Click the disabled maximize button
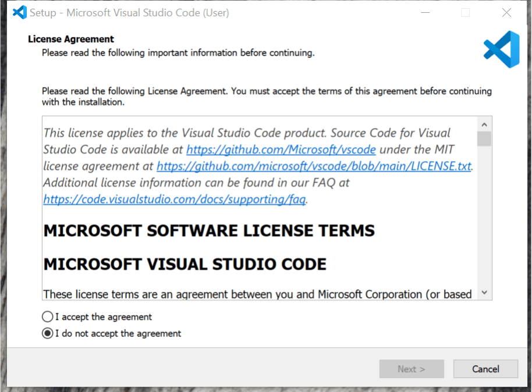 [x=466, y=12]
